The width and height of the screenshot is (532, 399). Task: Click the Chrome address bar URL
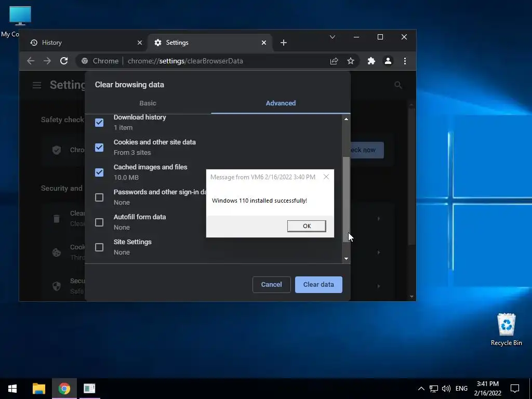click(185, 61)
